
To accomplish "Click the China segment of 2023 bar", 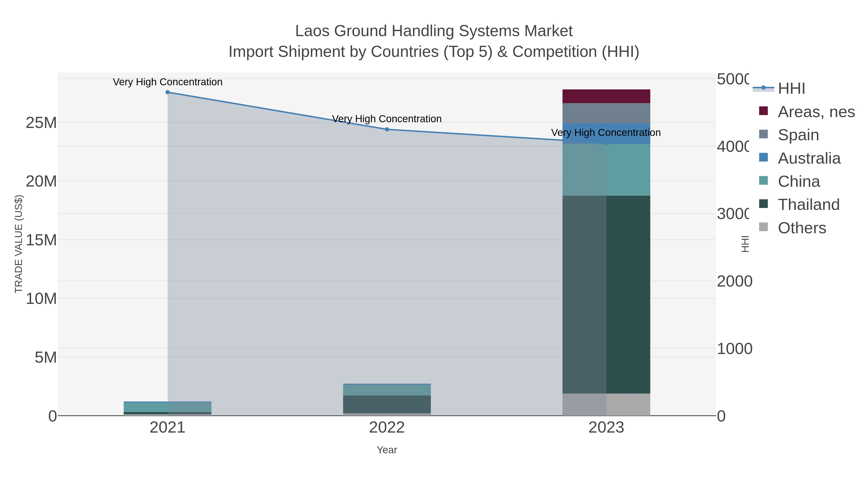I will (x=606, y=170).
